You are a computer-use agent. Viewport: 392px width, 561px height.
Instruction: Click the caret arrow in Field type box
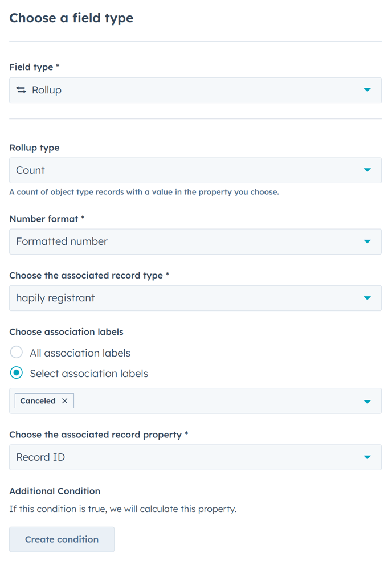click(x=367, y=90)
